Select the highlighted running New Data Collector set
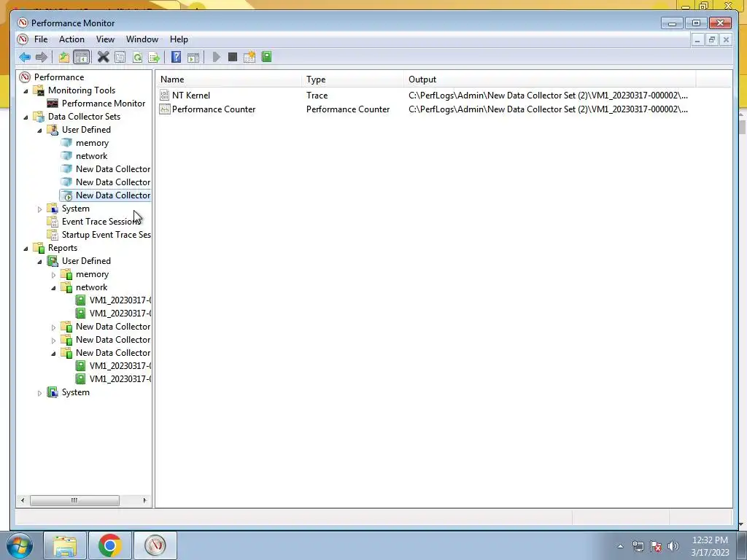This screenshot has width=747, height=560. (x=113, y=195)
